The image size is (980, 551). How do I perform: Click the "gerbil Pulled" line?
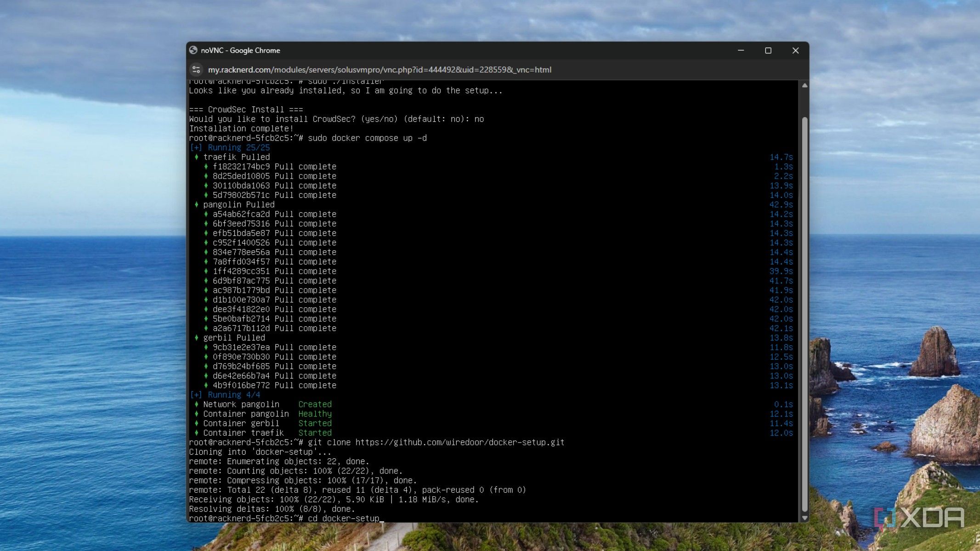click(x=234, y=337)
